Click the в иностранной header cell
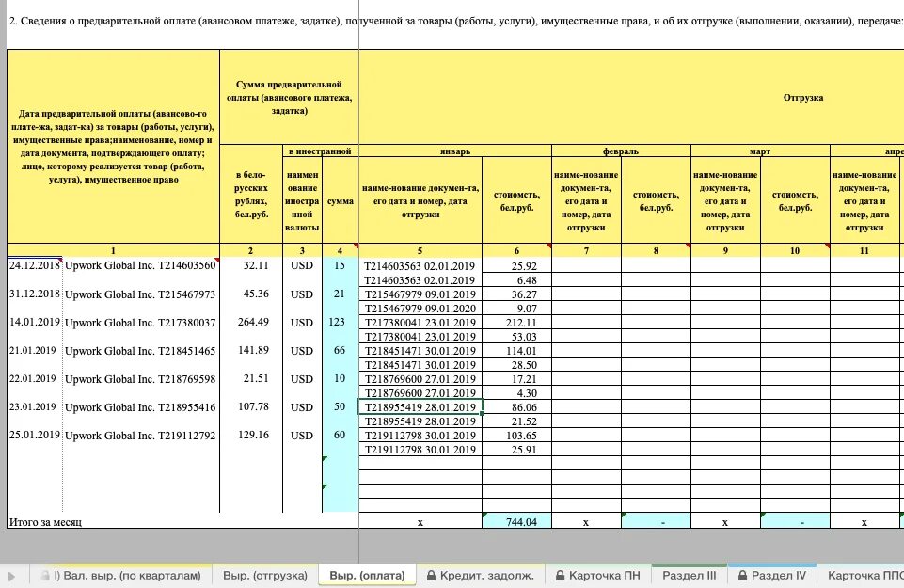The image size is (904, 588). point(320,151)
